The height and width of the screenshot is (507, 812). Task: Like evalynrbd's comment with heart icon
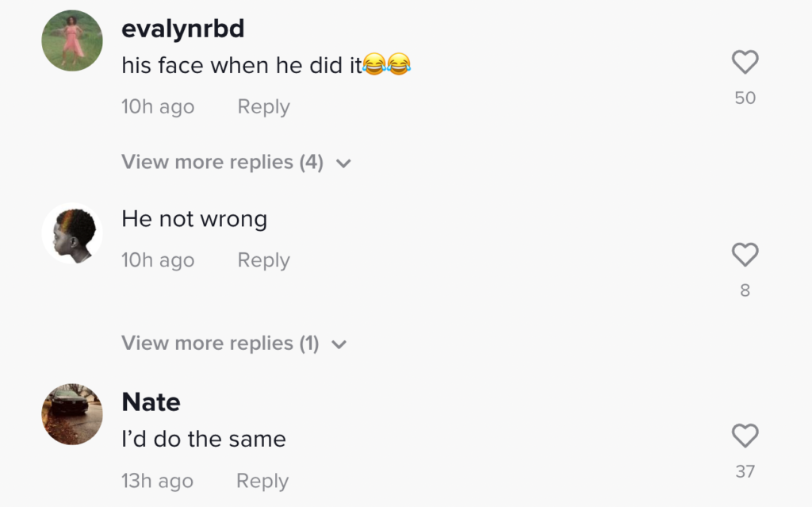pos(745,62)
